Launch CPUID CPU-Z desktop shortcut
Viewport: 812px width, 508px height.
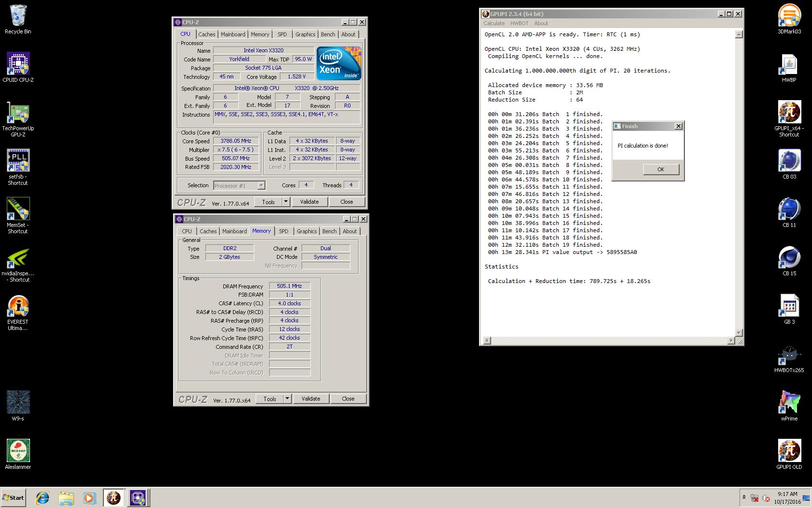coord(18,68)
